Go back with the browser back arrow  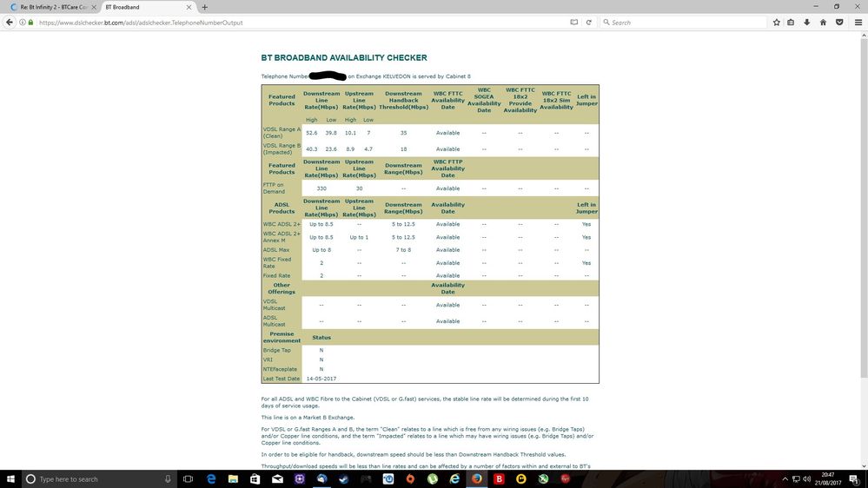coord(10,23)
